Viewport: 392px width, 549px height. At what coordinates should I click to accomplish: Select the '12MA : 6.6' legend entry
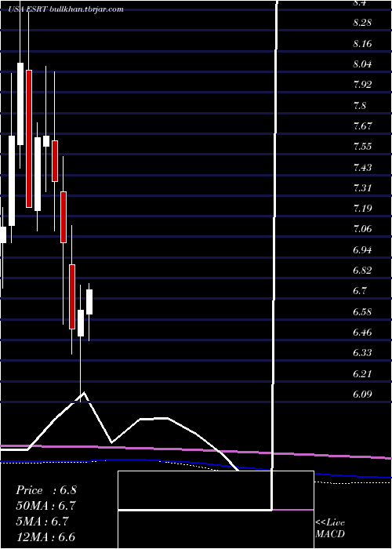tap(45, 537)
